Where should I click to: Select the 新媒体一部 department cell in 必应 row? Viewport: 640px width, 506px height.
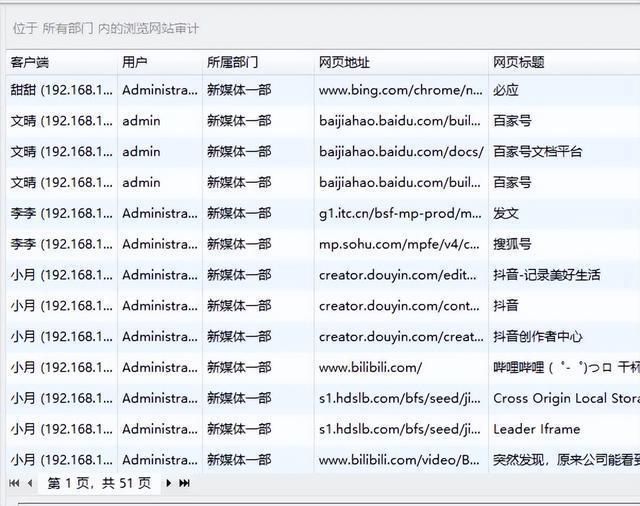pyautogui.click(x=258, y=90)
